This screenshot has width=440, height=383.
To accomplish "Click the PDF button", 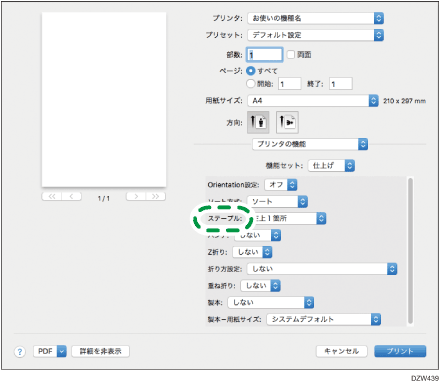I will coord(45,351).
